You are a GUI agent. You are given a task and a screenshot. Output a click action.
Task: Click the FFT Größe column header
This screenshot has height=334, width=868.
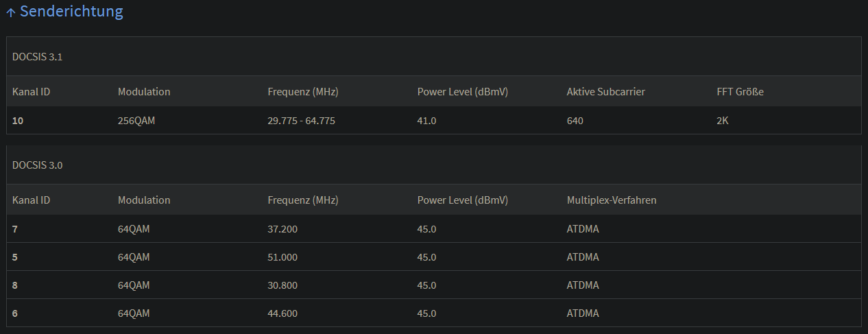click(x=740, y=92)
